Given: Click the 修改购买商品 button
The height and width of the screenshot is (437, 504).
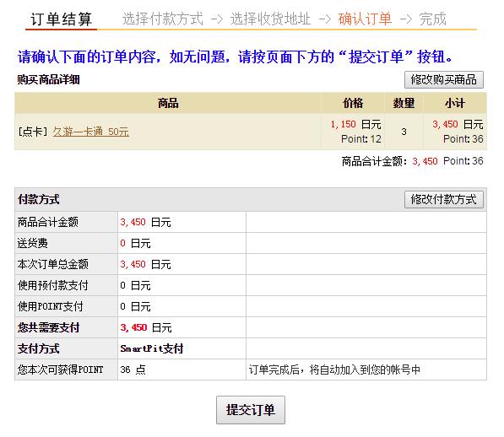Looking at the screenshot, I should 443,79.
